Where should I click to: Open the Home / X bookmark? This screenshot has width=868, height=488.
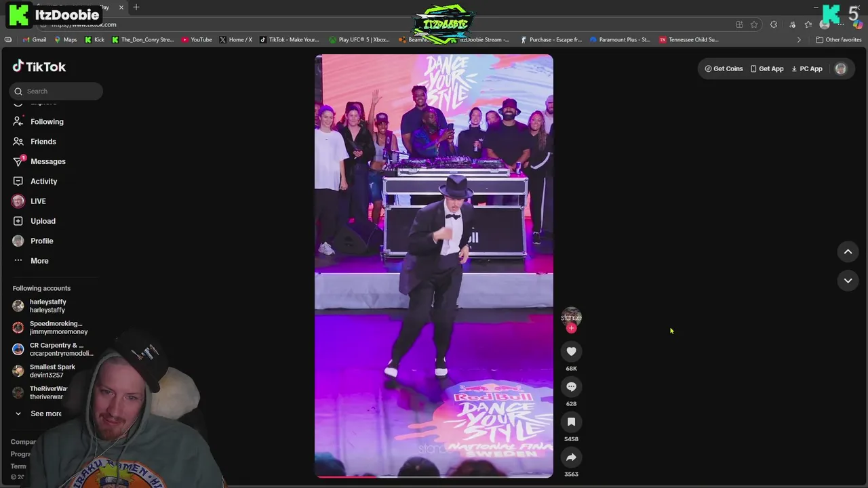point(236,39)
